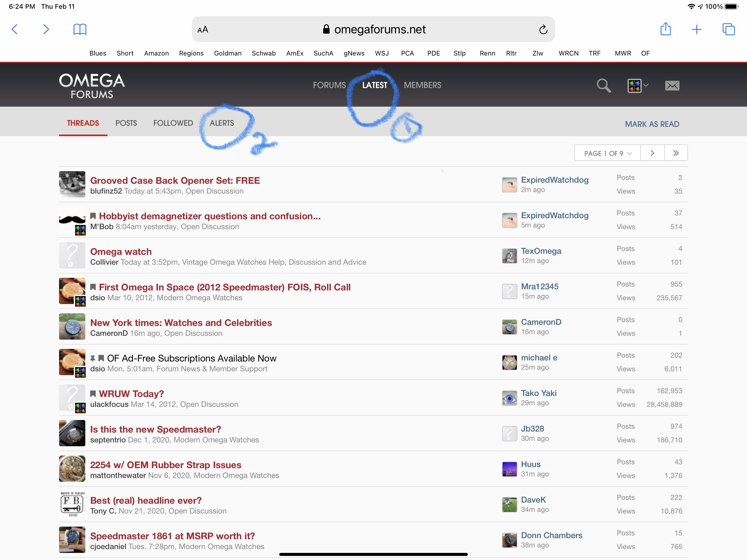Open Grooved Case Back Opener thread
The image size is (747, 560).
[x=175, y=180]
